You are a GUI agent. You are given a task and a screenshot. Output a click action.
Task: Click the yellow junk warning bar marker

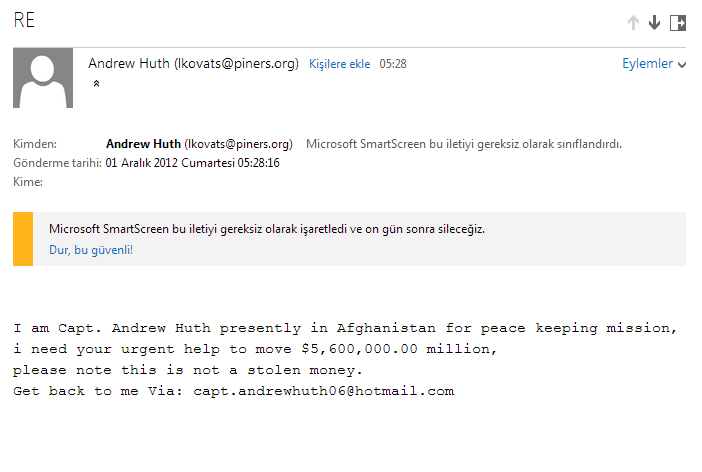pyautogui.click(x=23, y=239)
